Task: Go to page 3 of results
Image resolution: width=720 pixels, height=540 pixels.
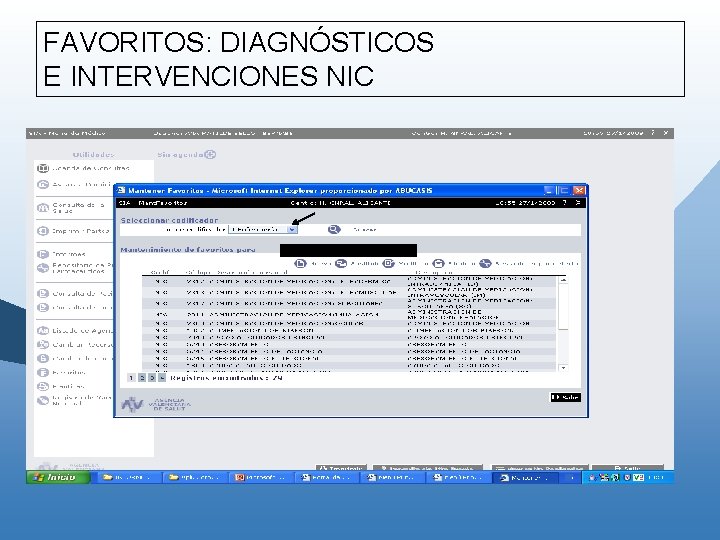Action: pos(152,378)
